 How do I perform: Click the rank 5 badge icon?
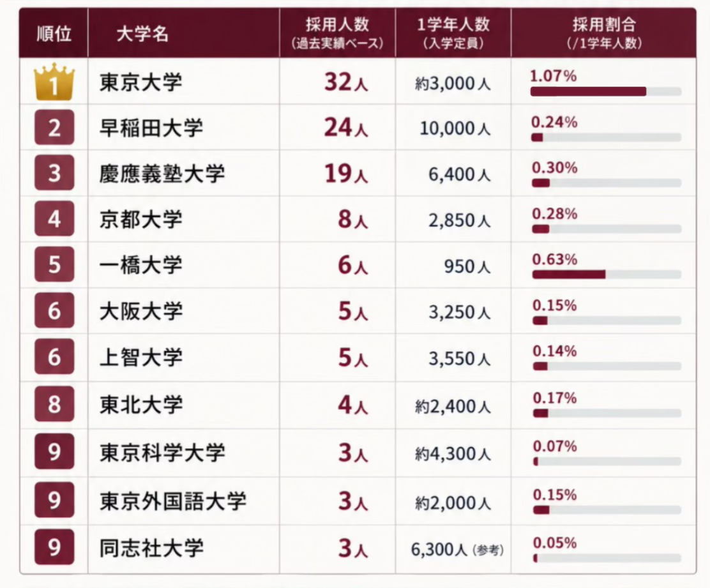(x=54, y=264)
